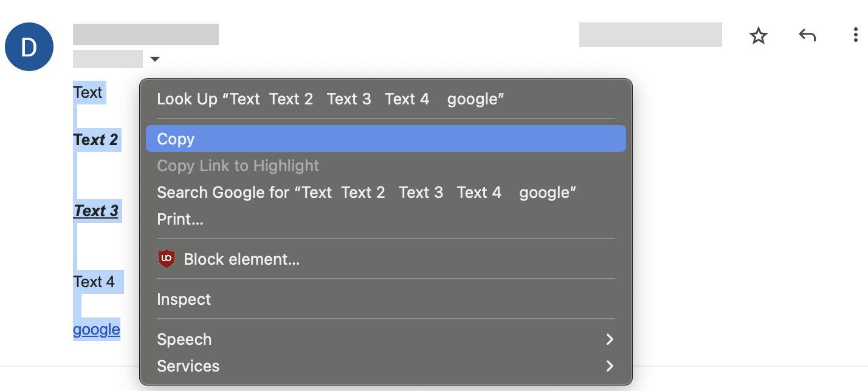
Task: Select the Speech arrow chevron
Action: click(611, 339)
